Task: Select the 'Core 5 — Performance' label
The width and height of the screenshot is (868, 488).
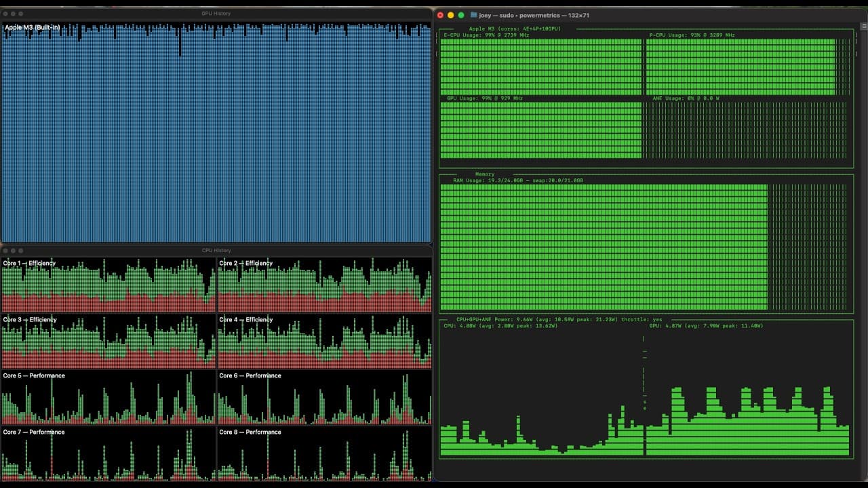Action: 34,375
